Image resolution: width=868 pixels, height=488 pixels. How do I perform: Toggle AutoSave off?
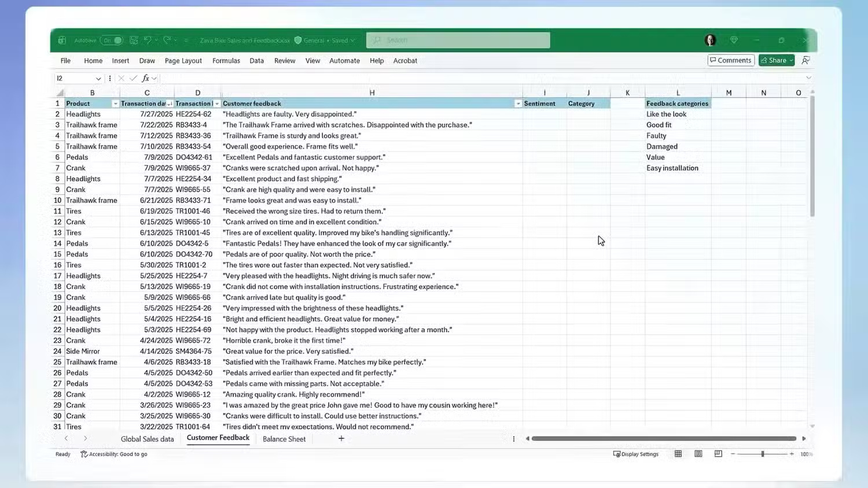pos(112,40)
